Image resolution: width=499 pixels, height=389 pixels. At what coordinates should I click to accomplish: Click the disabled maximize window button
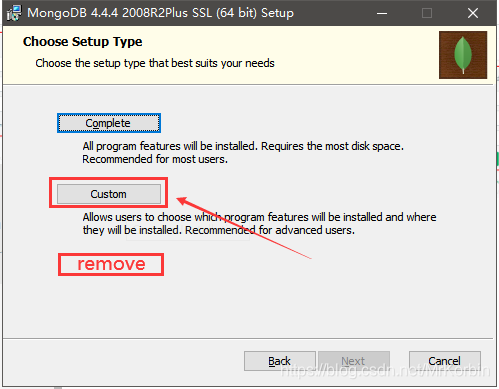427,13
